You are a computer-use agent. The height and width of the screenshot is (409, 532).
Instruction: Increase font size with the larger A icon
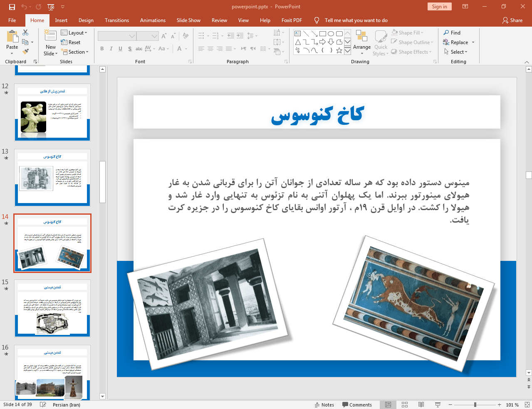point(164,36)
